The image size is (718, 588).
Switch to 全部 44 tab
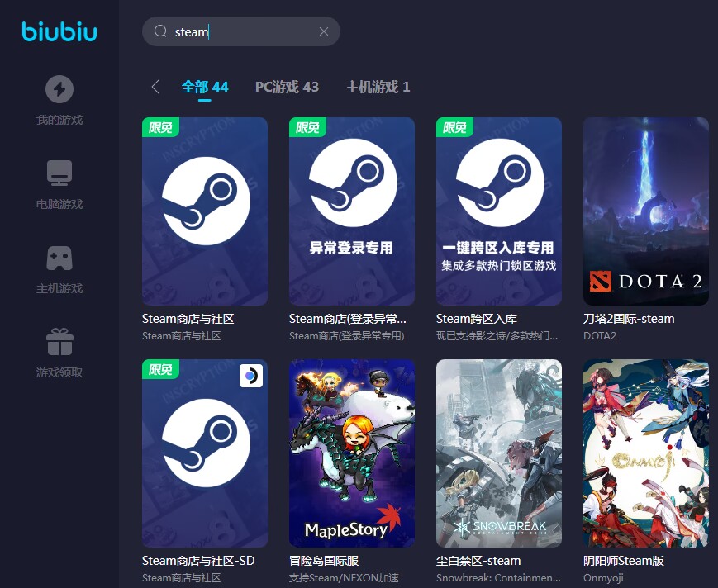pos(205,87)
